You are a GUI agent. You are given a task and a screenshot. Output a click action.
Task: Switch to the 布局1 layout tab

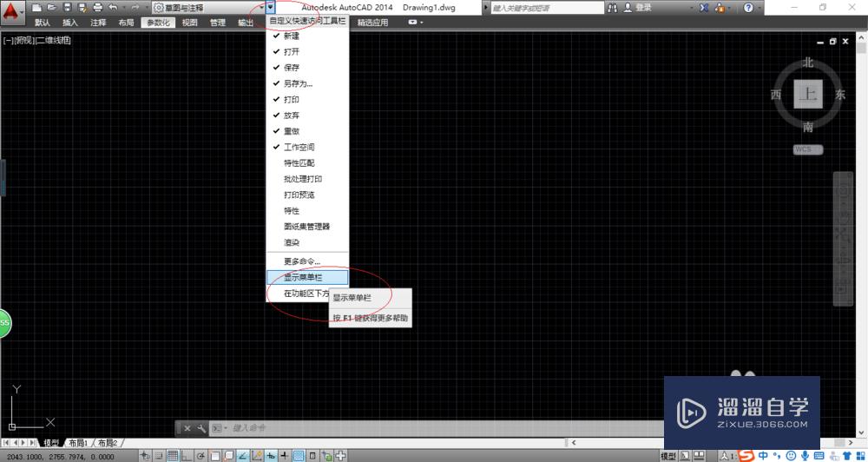79,443
